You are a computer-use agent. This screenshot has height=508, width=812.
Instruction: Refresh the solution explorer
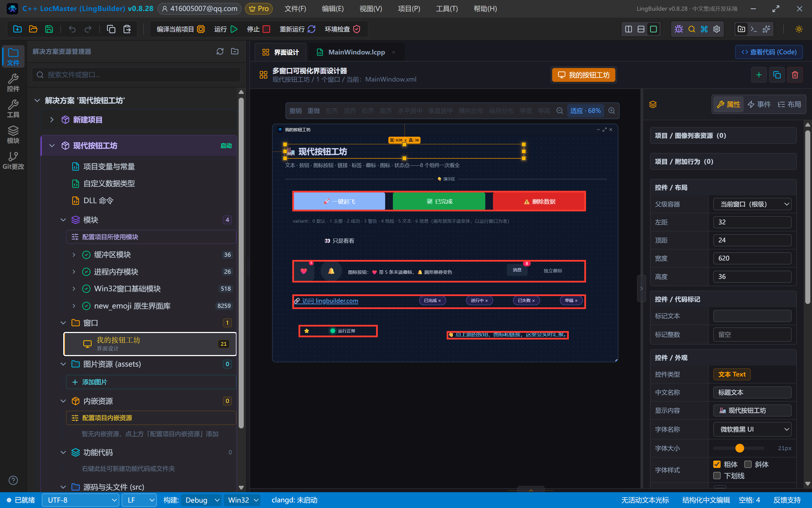220,51
